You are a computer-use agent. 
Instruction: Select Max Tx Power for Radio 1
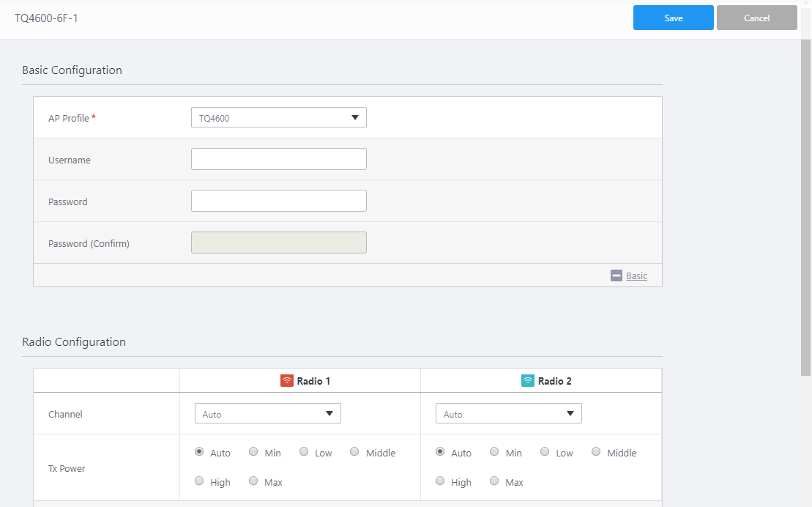pyautogui.click(x=253, y=481)
